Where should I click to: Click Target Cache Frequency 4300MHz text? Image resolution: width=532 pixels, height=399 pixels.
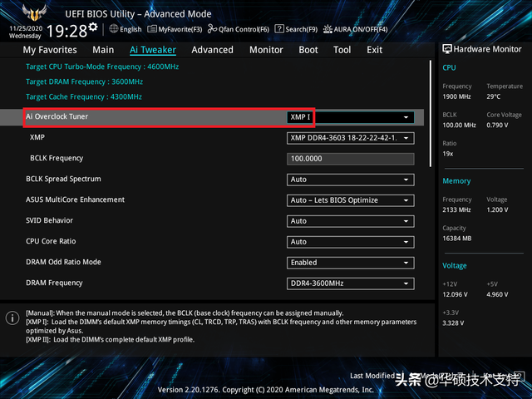84,97
